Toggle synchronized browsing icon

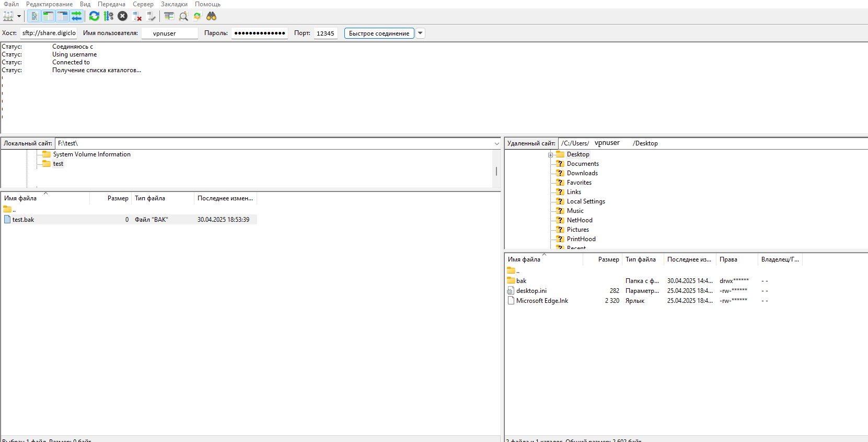[197, 16]
